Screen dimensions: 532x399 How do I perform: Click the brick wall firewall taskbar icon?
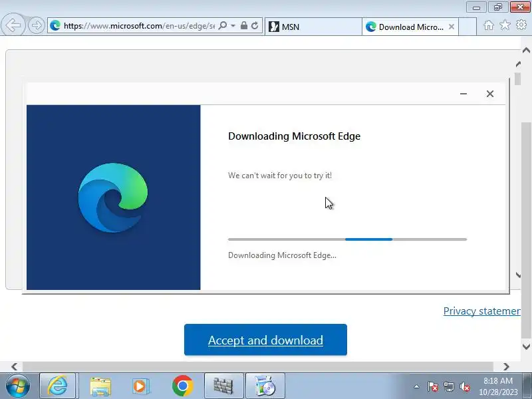coord(223,386)
